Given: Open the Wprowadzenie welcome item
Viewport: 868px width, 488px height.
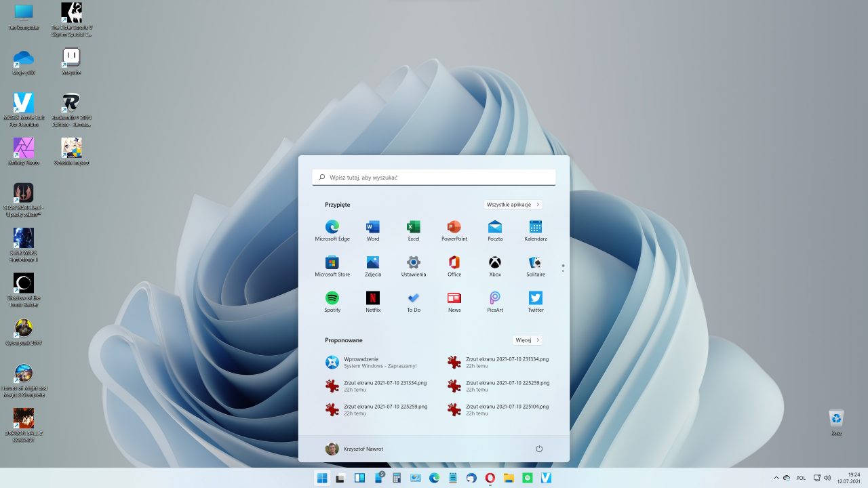Looking at the screenshot, I should pyautogui.click(x=359, y=362).
